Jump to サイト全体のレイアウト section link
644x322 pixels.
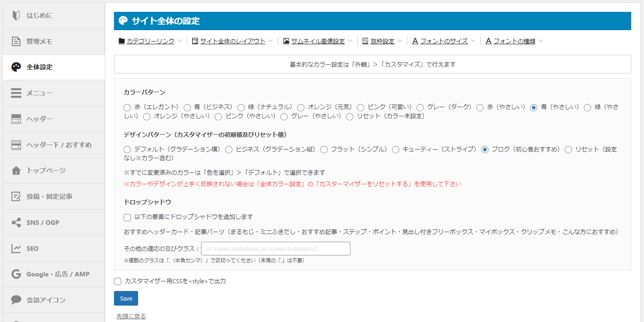233,41
